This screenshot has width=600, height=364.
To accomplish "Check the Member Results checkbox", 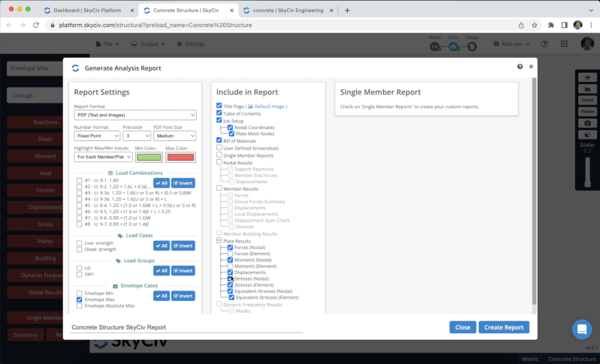I will point(219,188).
